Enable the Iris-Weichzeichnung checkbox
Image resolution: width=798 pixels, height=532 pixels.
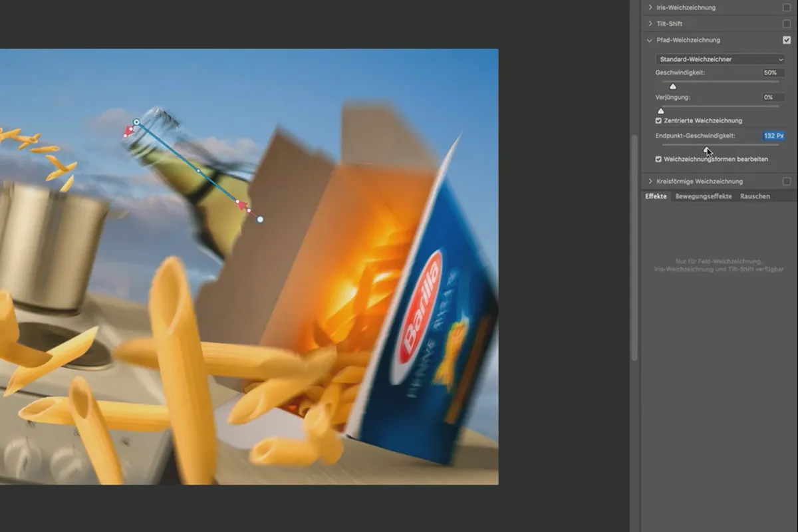(787, 7)
